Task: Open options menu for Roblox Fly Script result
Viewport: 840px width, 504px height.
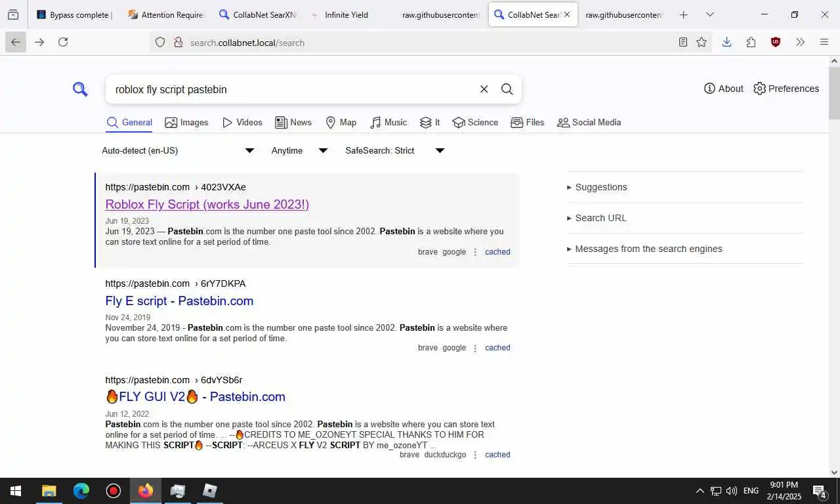Action: point(475,252)
